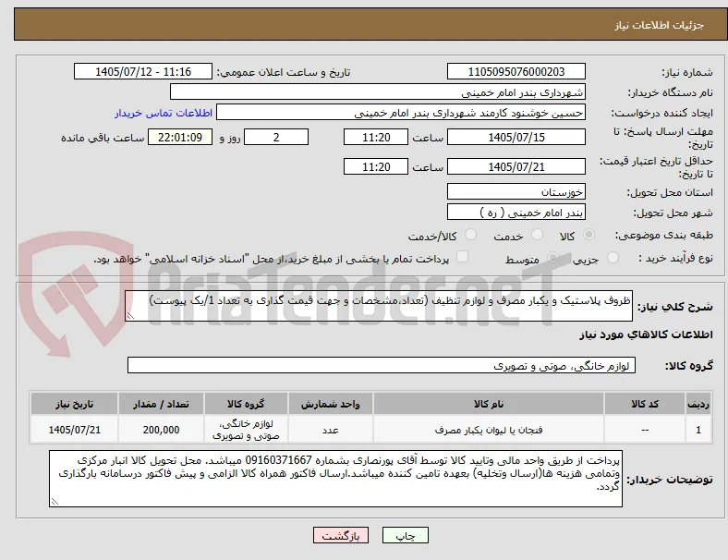This screenshot has height=560, width=728.
Task: Click the price validity date field
Action: coord(516,166)
